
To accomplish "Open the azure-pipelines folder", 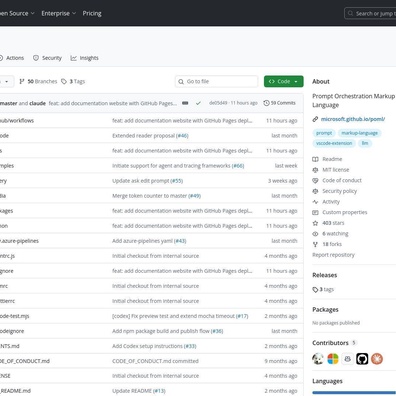I will pos(19,241).
